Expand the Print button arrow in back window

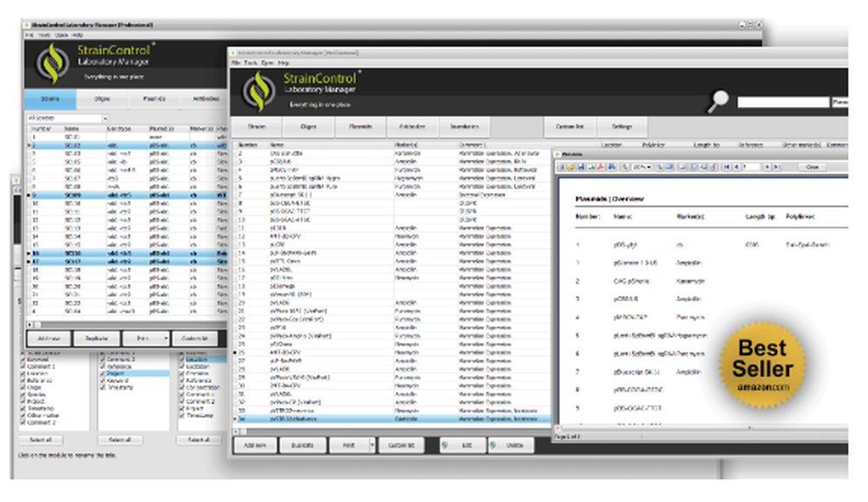166,338
